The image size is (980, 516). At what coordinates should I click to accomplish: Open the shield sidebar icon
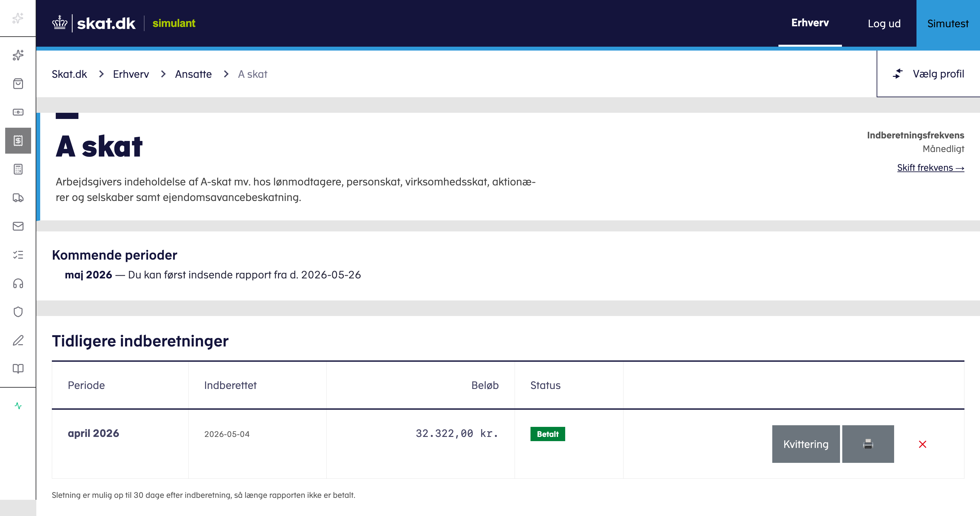point(18,312)
